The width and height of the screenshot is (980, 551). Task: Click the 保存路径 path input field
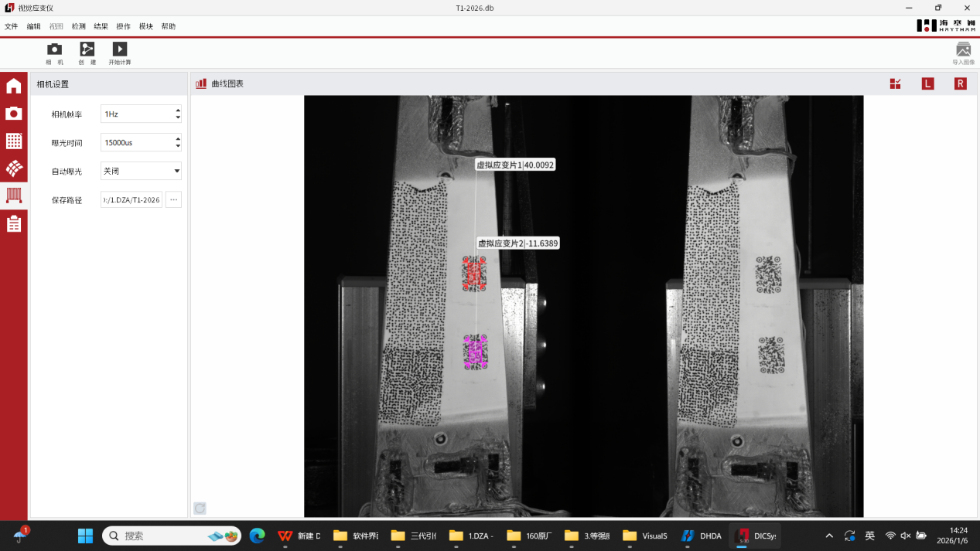[131, 199]
